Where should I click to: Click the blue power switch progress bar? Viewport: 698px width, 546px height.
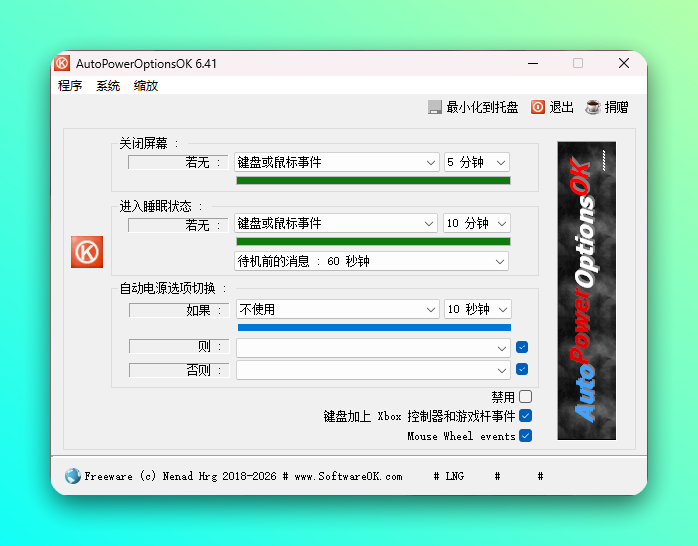click(374, 327)
